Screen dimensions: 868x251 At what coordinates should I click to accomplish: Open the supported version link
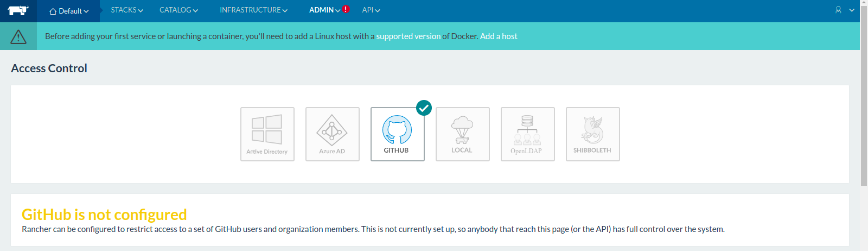[x=409, y=36]
